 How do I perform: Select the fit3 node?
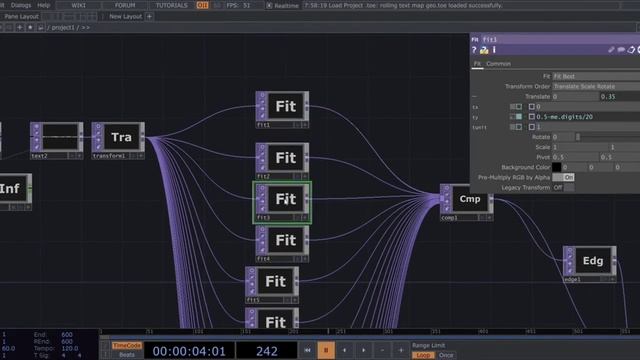[282, 202]
